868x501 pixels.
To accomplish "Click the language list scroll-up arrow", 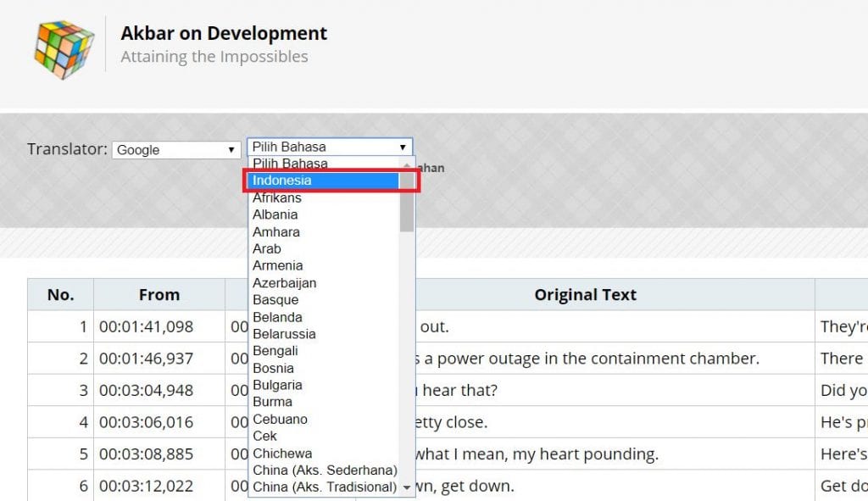I will pyautogui.click(x=407, y=164).
